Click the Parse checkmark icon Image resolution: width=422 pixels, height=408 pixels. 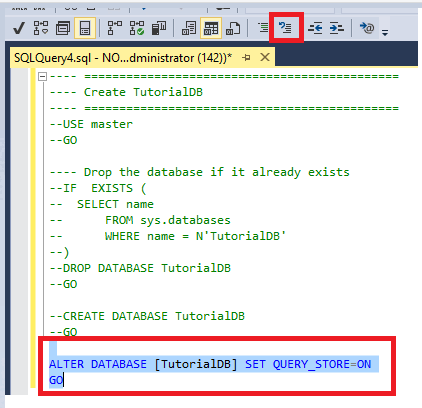[19, 28]
